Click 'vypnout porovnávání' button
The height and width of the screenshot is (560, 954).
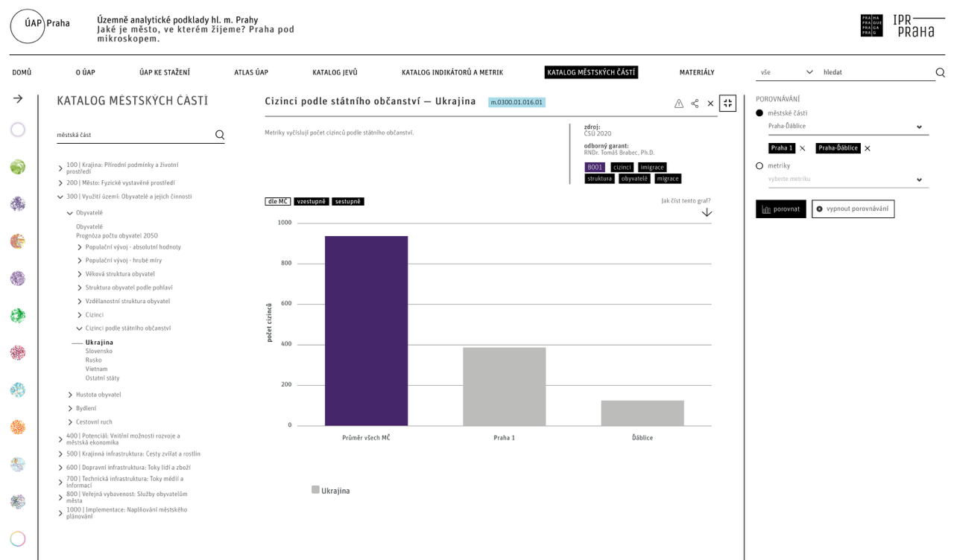pyautogui.click(x=853, y=209)
